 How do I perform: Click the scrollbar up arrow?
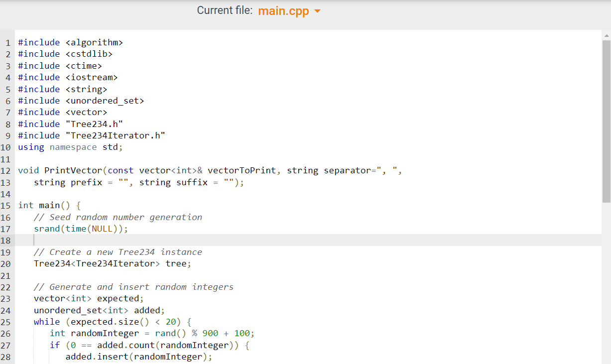pos(606,34)
